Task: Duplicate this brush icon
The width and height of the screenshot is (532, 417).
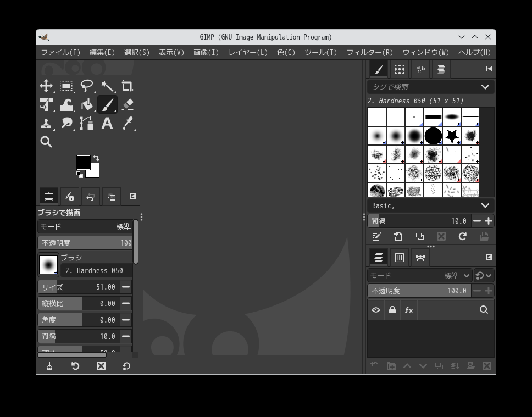Action: 420,236
